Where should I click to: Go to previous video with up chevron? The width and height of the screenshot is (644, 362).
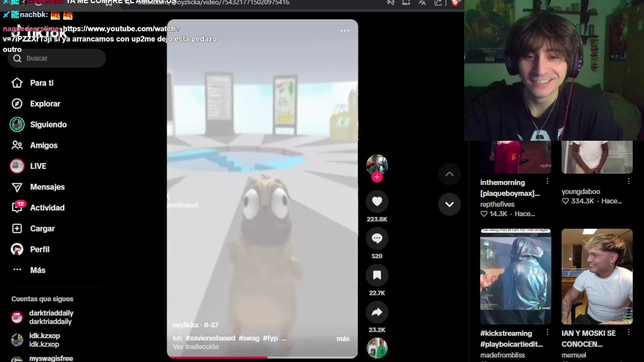[449, 174]
